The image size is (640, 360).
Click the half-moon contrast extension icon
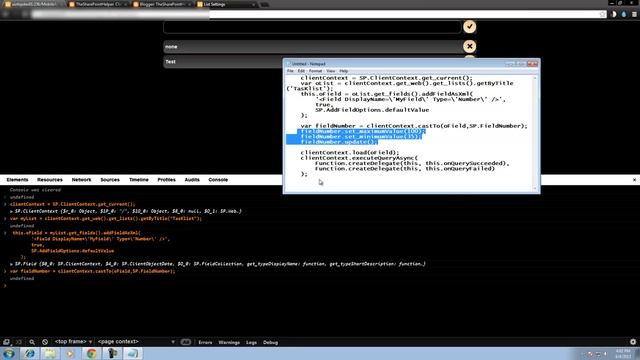tap(613, 14)
